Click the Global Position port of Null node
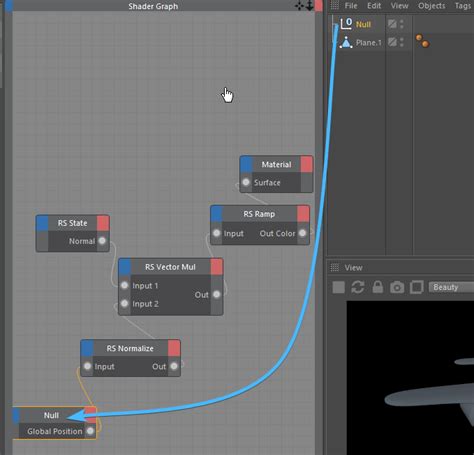 pyautogui.click(x=90, y=431)
